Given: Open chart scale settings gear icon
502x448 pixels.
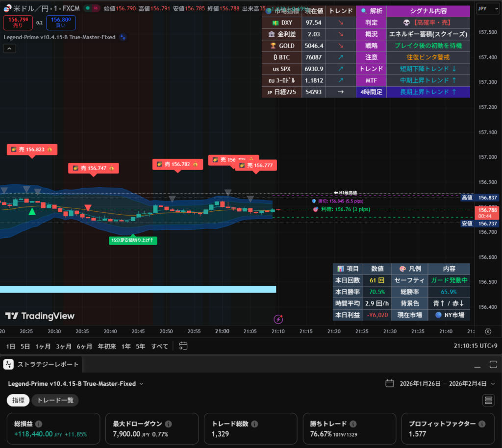Looking at the screenshot, I should coord(488,332).
